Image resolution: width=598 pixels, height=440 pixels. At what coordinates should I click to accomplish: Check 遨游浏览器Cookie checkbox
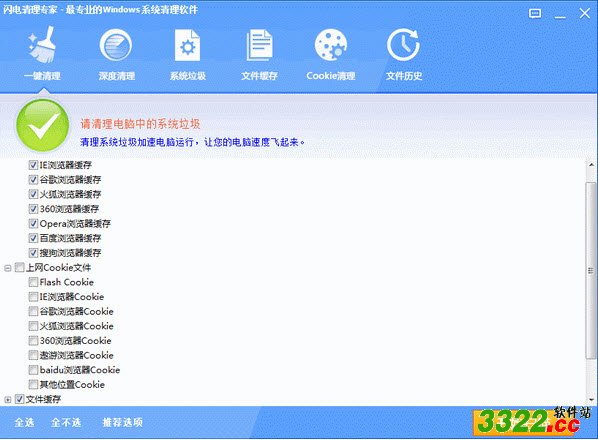(34, 355)
